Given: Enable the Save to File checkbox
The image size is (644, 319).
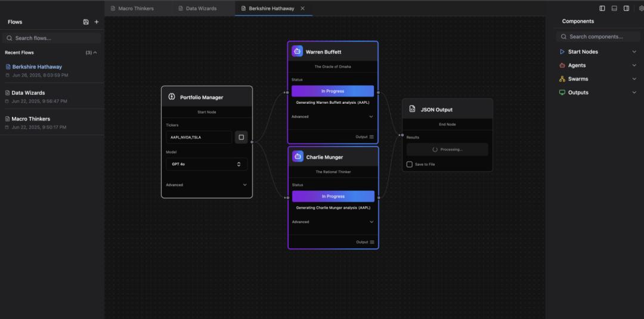Looking at the screenshot, I should pyautogui.click(x=410, y=164).
